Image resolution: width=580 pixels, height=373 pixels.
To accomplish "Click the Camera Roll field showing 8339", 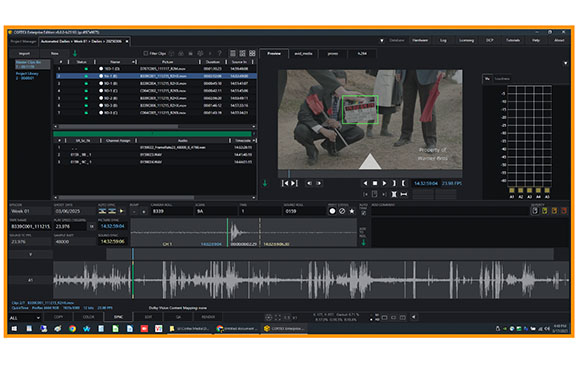I will coord(172,211).
